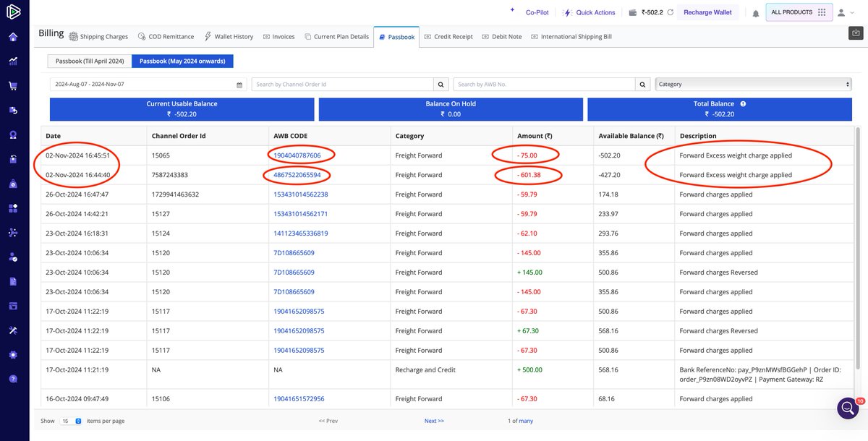Open AWB code 1904040787606

pyautogui.click(x=297, y=155)
